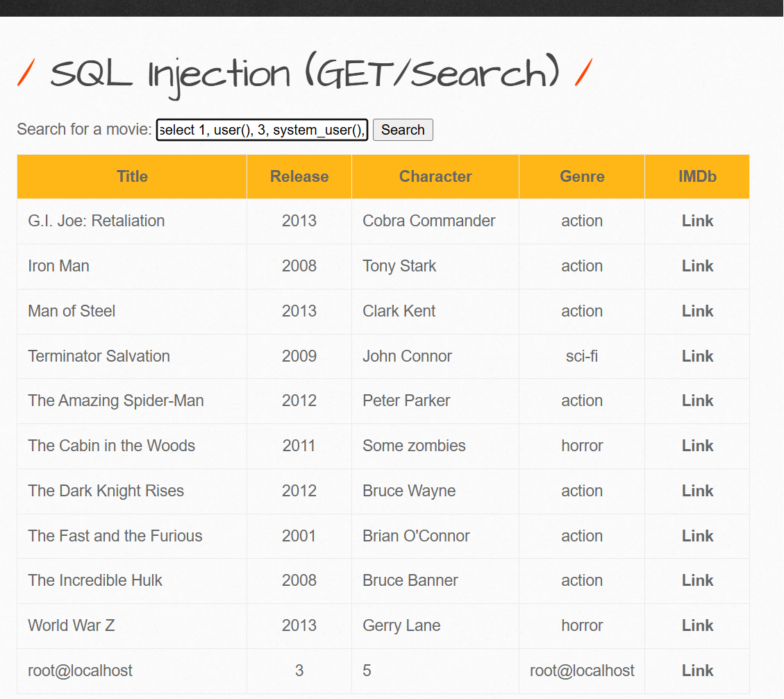The height and width of the screenshot is (699, 784).
Task: Select the 'World War Z' title cell
Action: click(132, 625)
